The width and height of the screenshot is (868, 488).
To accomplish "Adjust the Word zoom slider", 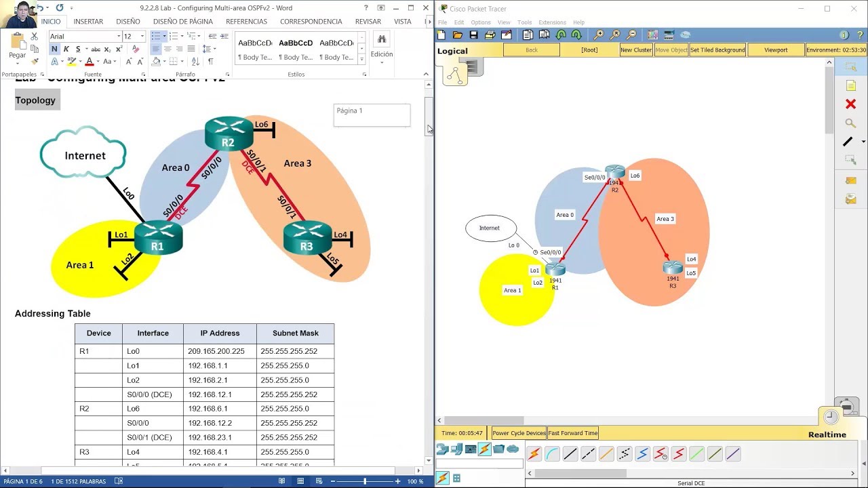I will click(365, 481).
